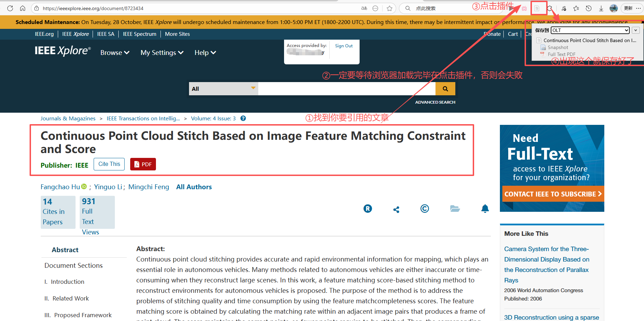Image resolution: width=644 pixels, height=321 pixels.
Task: Open downloads arrow icon
Action: point(601,8)
